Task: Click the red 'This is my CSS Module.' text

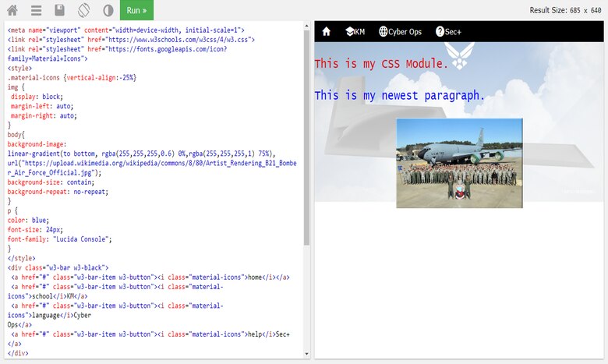Action: tap(381, 63)
